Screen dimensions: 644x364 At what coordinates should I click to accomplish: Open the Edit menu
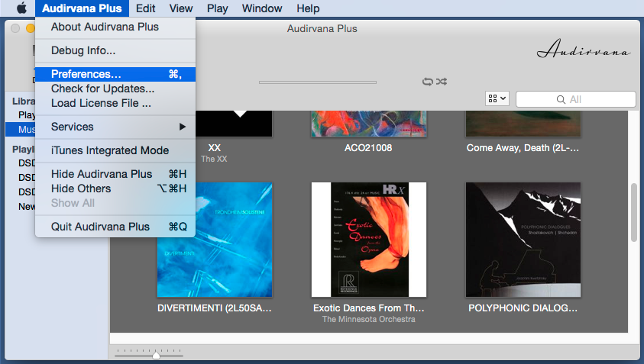pyautogui.click(x=145, y=8)
